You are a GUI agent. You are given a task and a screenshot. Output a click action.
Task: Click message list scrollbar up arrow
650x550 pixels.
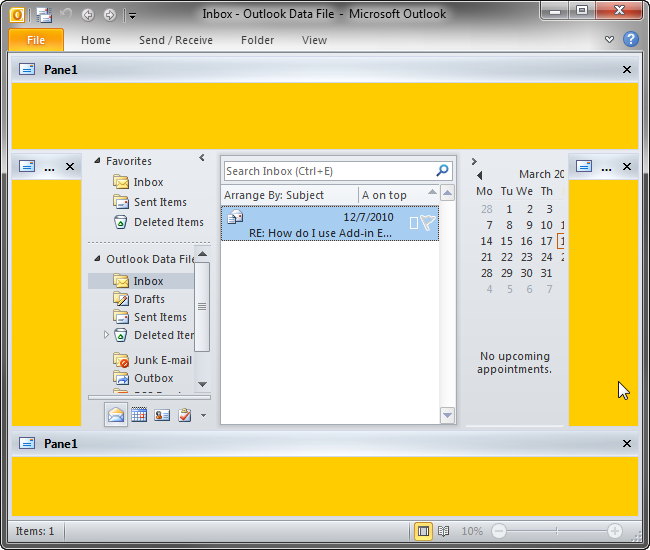pos(447,193)
